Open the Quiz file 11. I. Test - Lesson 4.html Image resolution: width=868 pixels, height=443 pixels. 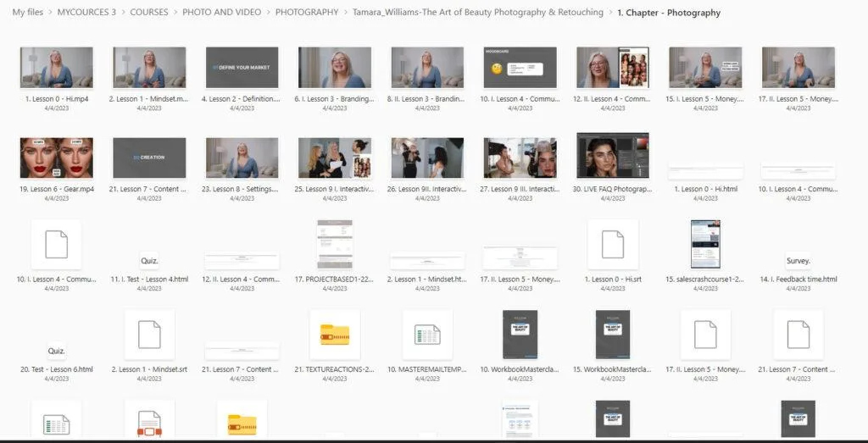tap(148, 261)
